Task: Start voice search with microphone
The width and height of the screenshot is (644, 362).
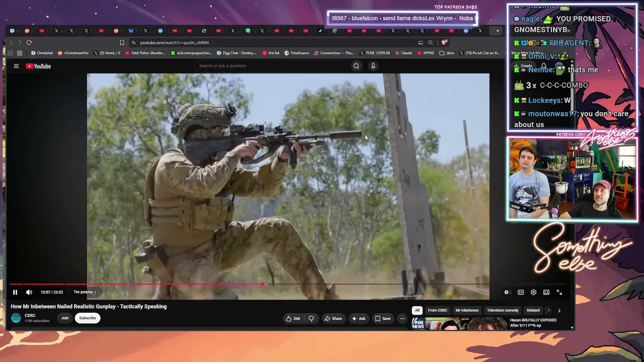Action: [x=373, y=66]
